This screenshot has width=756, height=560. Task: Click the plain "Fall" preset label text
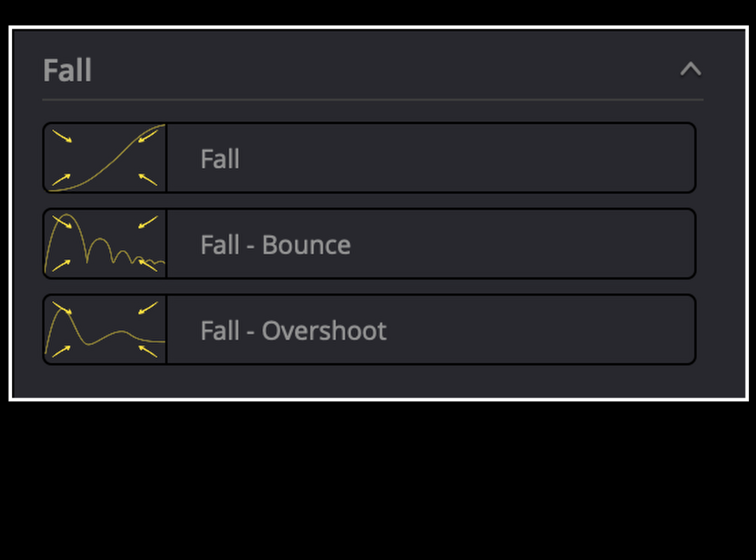(220, 159)
